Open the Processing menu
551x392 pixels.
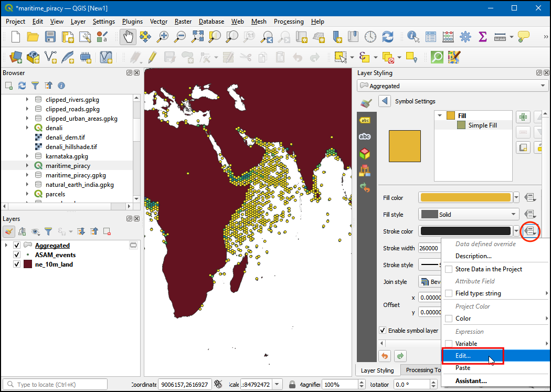pyautogui.click(x=289, y=22)
